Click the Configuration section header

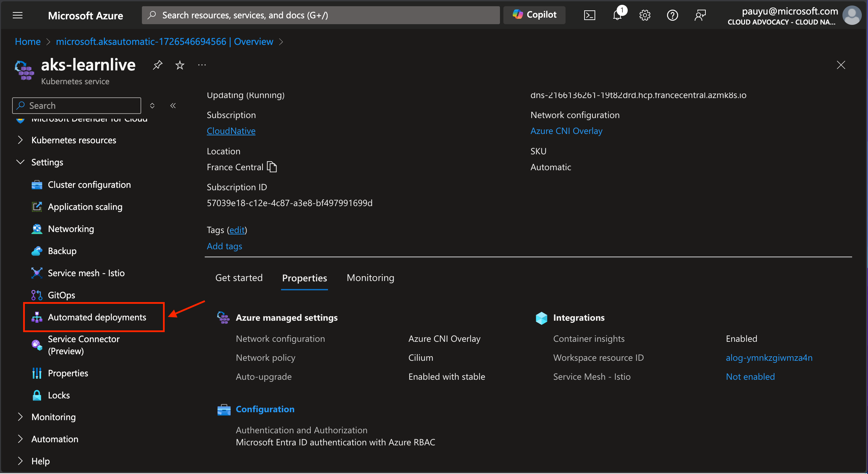point(264,409)
